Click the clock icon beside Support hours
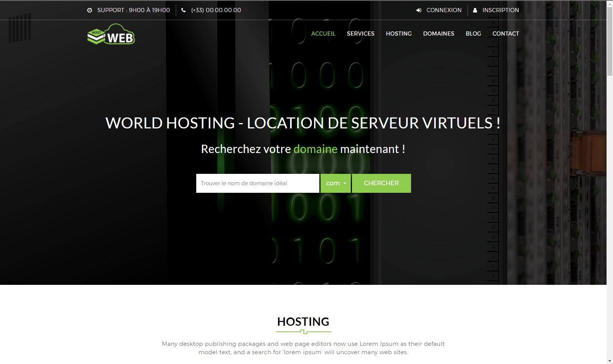The height and width of the screenshot is (364, 613). coord(89,10)
